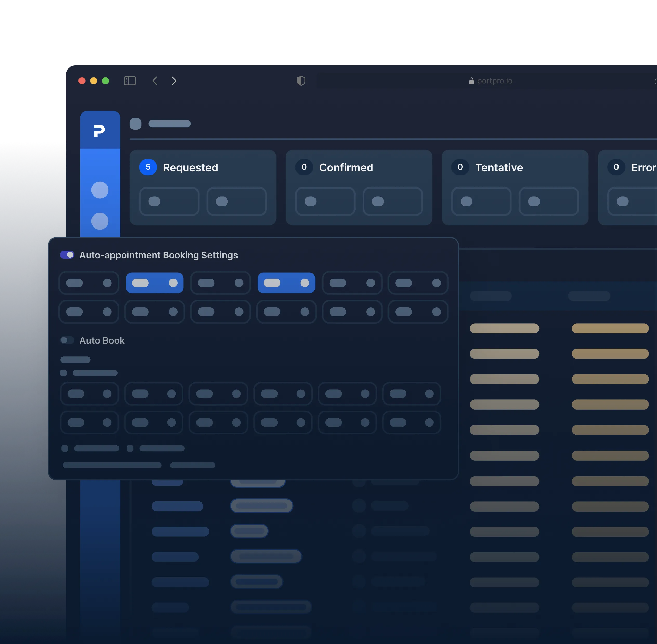Screen dimensions: 657x644
Task: Click the gray square icon above Requested
Action: (135, 124)
